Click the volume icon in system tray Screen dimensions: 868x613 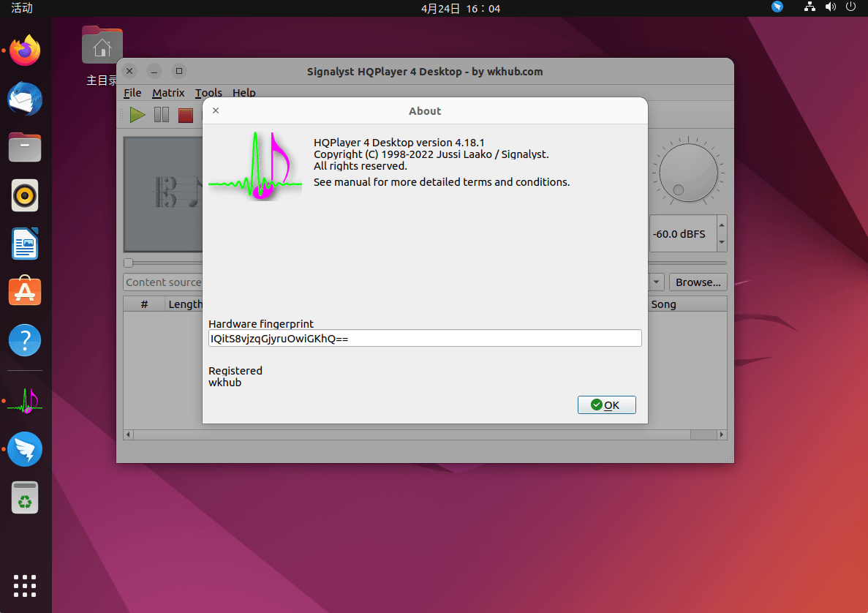pyautogui.click(x=831, y=7)
